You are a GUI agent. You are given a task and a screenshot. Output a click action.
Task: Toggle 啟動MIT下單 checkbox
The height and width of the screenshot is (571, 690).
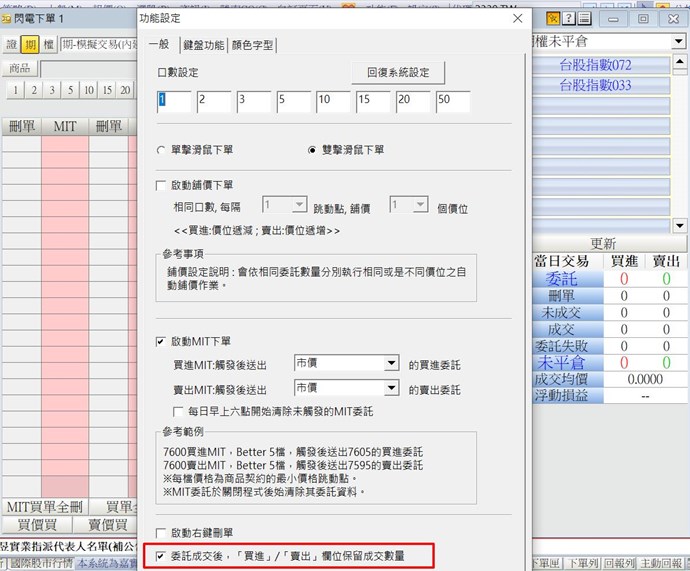click(x=162, y=342)
